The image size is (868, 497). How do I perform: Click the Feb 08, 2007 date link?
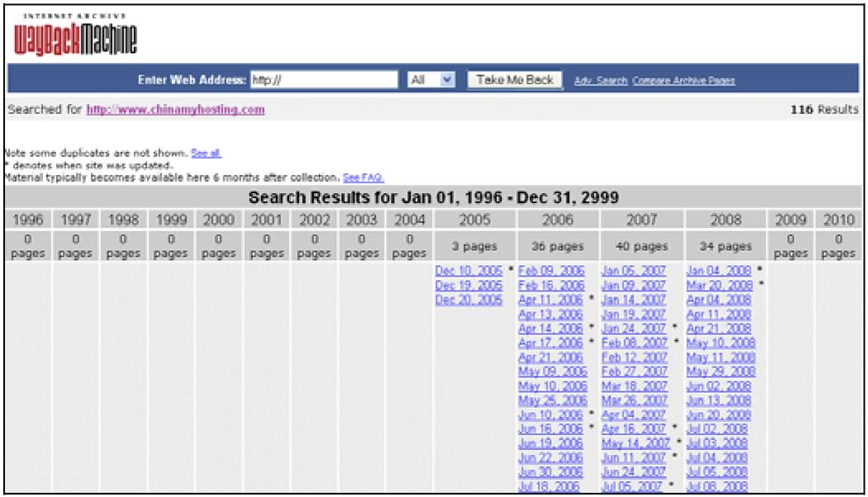tap(634, 343)
